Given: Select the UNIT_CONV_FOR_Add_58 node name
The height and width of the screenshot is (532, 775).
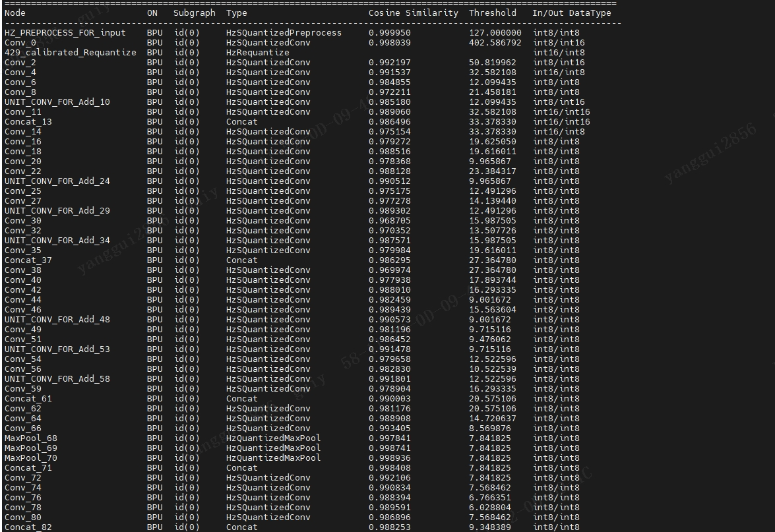Looking at the screenshot, I should tap(57, 379).
